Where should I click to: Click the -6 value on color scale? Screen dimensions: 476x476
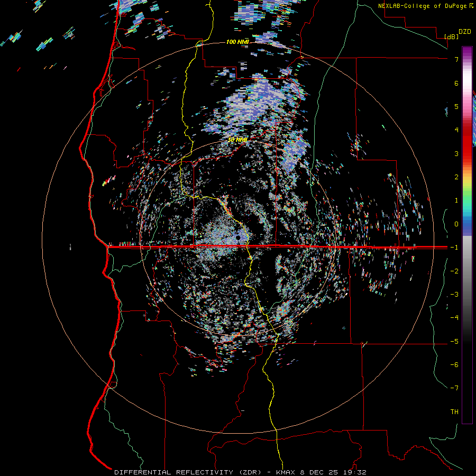(x=454, y=365)
